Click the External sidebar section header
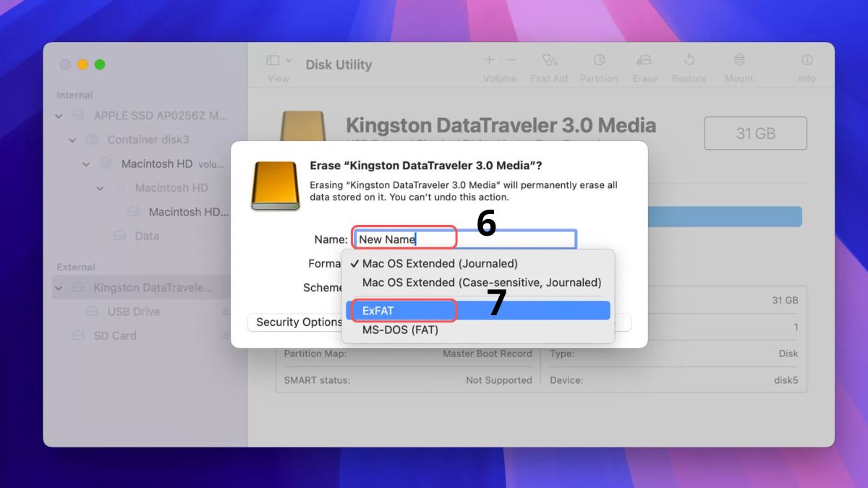The image size is (868, 488). click(x=76, y=267)
